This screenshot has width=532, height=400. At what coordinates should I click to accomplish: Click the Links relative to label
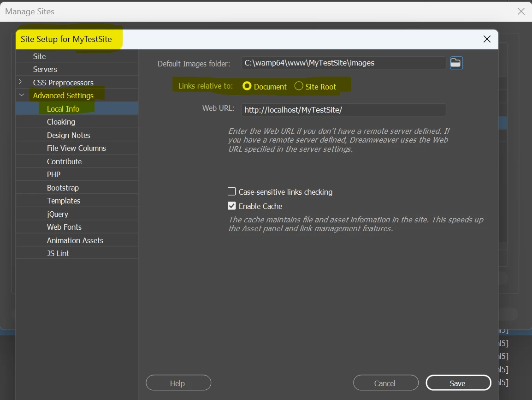206,86
